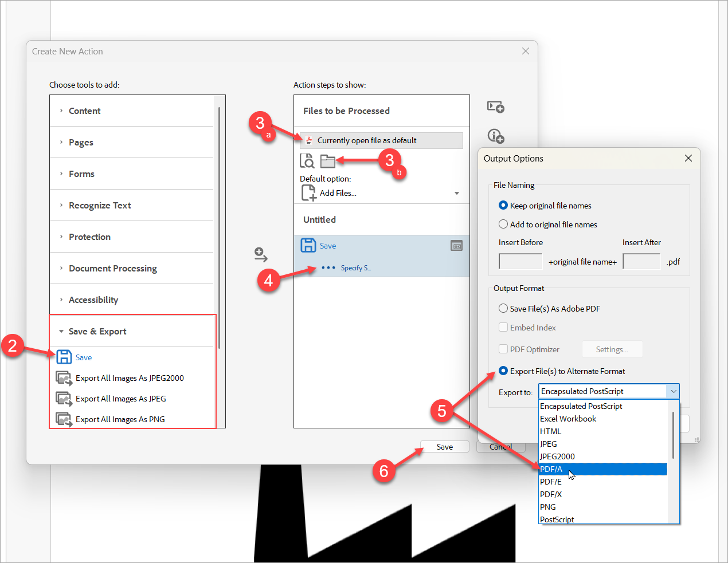The width and height of the screenshot is (728, 563).
Task: Click the add-to-right-pane arrow icon
Action: 261,254
